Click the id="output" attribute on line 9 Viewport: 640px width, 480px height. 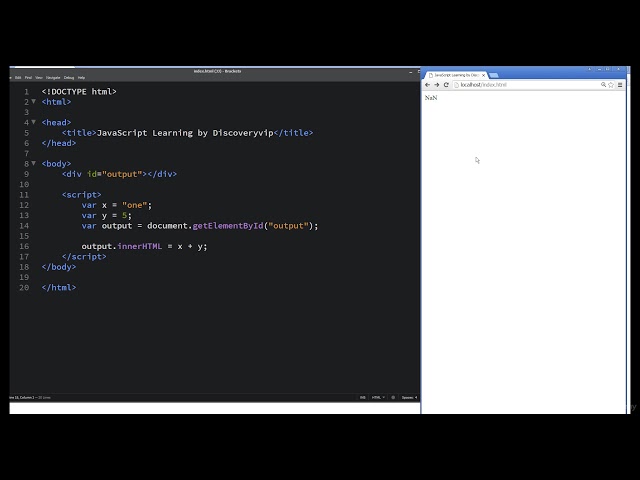pyautogui.click(x=117, y=174)
